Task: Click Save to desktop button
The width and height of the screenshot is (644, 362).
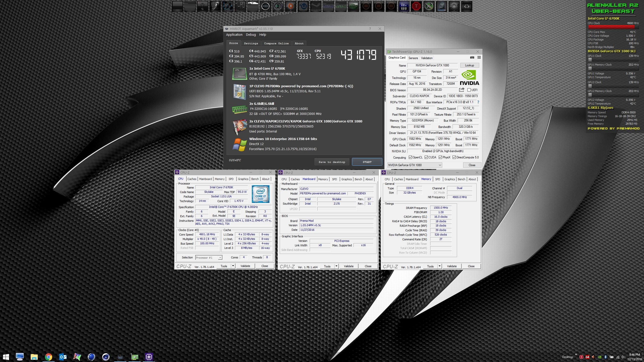Action: 332,162
